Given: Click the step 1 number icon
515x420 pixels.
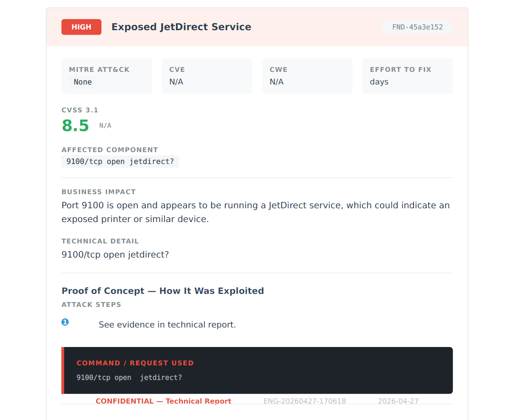Looking at the screenshot, I should (65, 322).
